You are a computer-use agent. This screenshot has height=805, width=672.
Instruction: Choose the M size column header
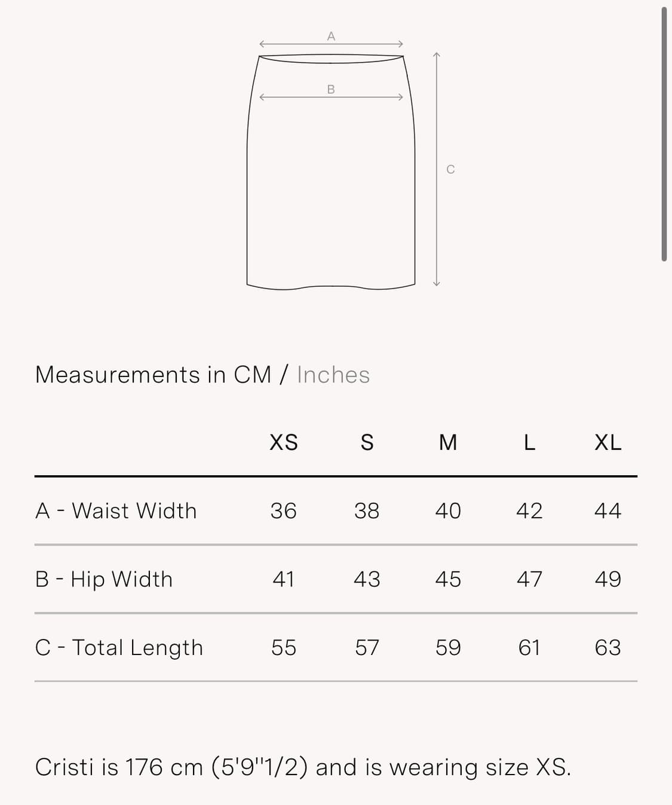448,443
